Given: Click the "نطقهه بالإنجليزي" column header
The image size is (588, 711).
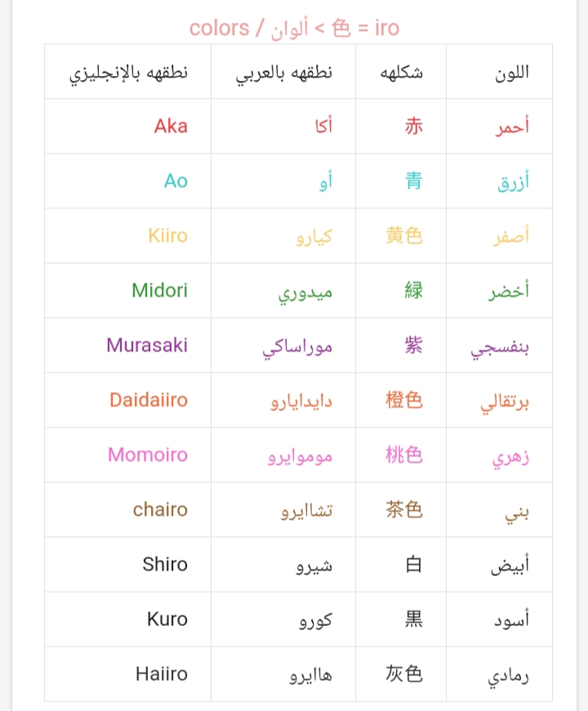Looking at the screenshot, I should 128,72.
